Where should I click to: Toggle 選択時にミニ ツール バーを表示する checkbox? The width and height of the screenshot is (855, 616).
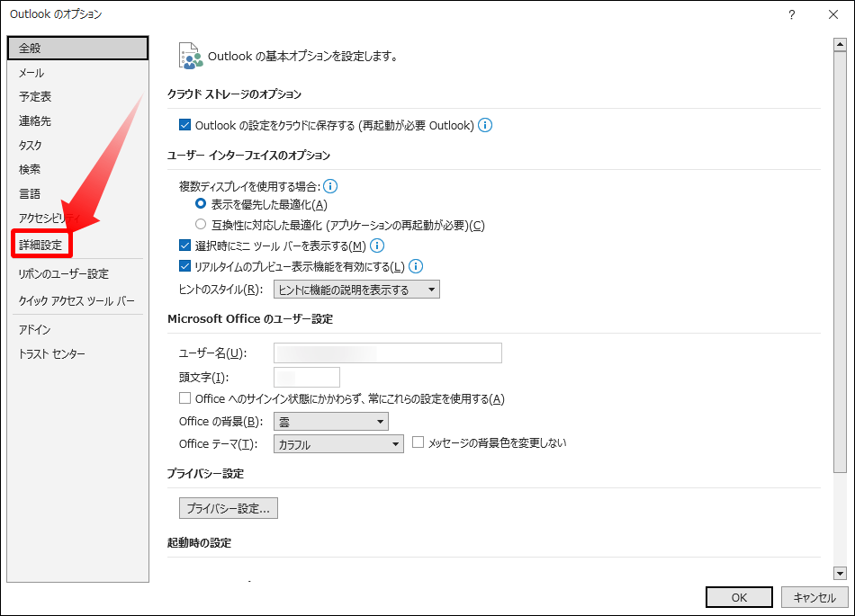tap(184, 246)
